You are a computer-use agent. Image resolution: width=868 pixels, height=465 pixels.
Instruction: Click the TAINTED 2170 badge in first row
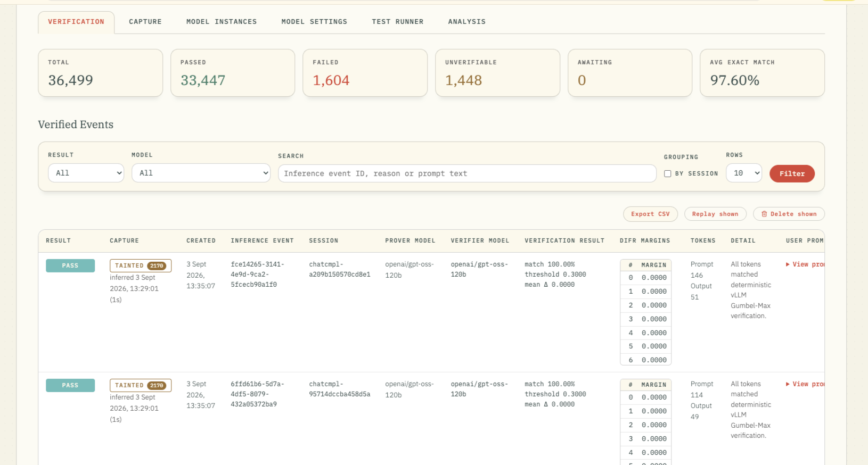pos(141,265)
